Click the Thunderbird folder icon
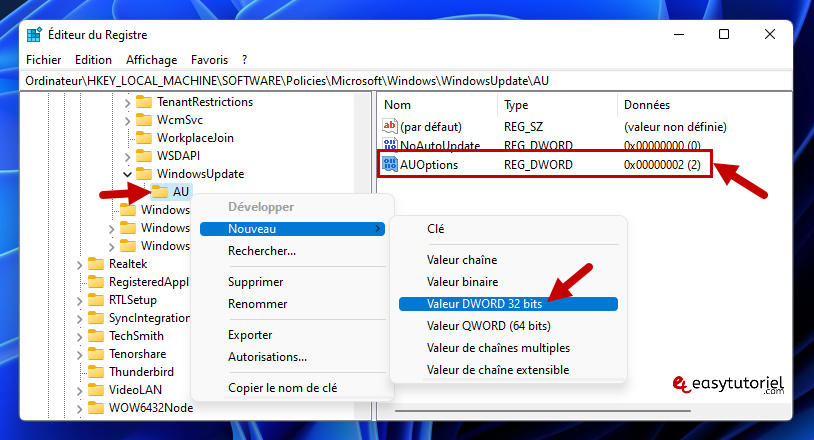Image resolution: width=814 pixels, height=440 pixels. point(96,372)
